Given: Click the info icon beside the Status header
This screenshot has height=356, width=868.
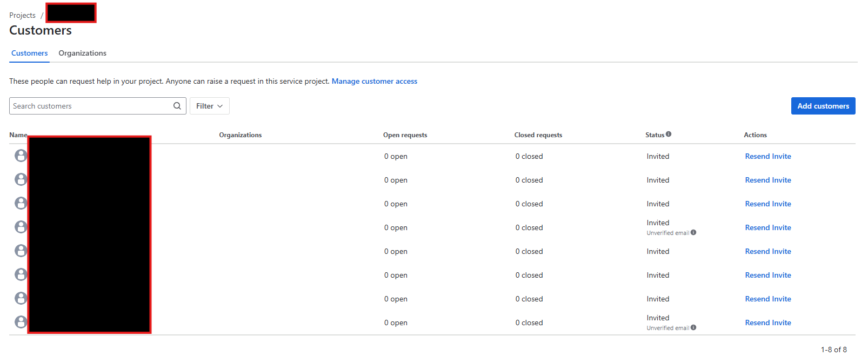Looking at the screenshot, I should click(x=669, y=134).
